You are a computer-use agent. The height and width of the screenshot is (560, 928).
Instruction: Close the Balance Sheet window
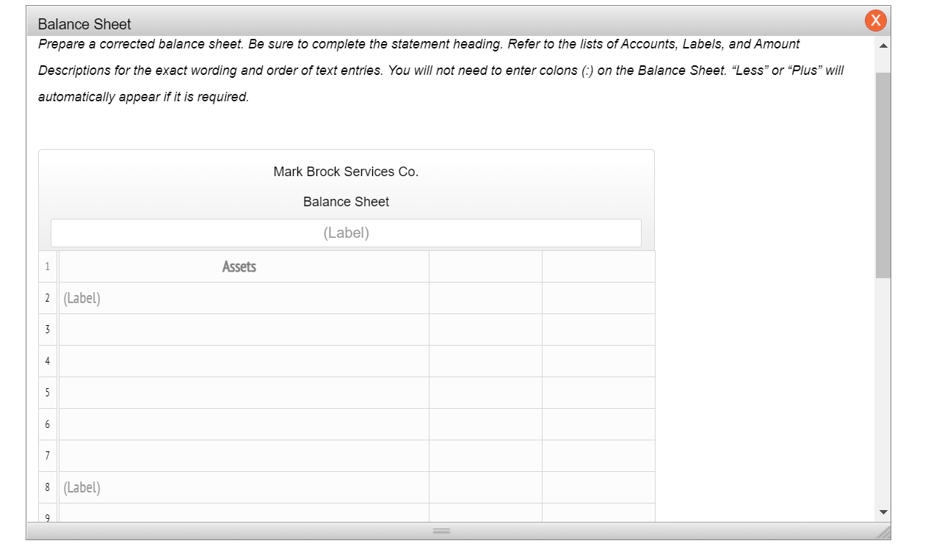point(875,21)
